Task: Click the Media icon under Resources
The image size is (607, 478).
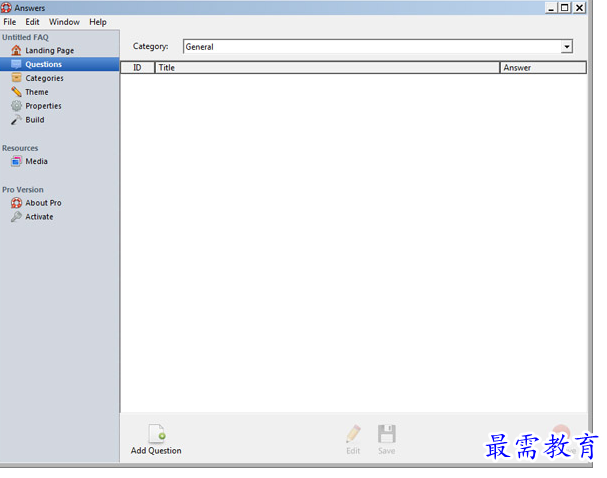Action: (x=16, y=161)
